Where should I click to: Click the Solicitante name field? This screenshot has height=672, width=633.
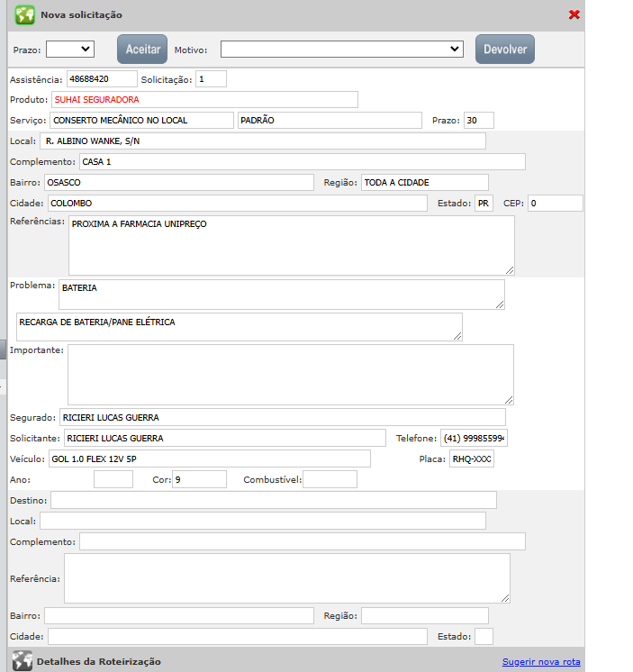(225, 438)
